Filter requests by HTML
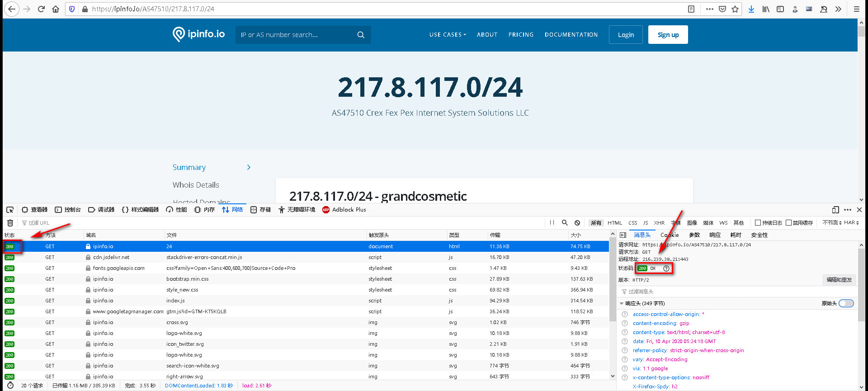 [615, 223]
